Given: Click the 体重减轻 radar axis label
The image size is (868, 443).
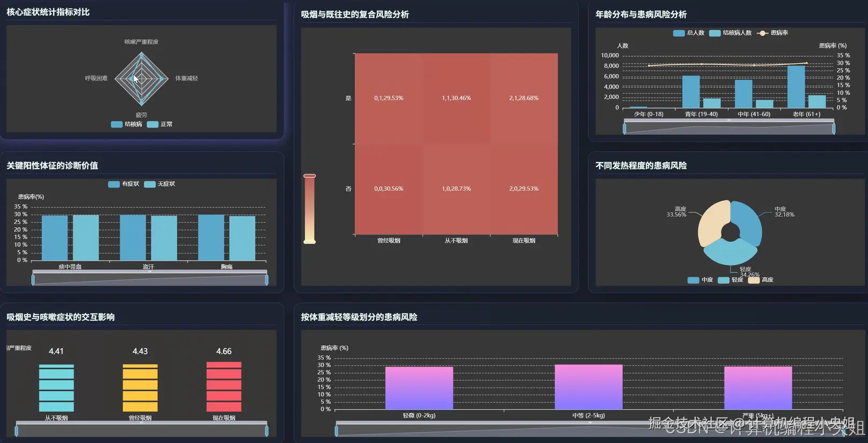Looking at the screenshot, I should click(x=186, y=78).
